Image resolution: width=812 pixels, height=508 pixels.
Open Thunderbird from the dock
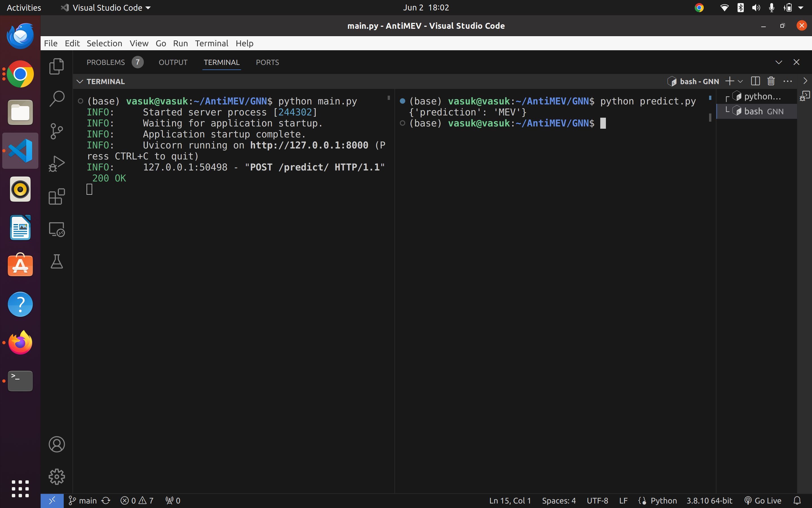pyautogui.click(x=20, y=36)
